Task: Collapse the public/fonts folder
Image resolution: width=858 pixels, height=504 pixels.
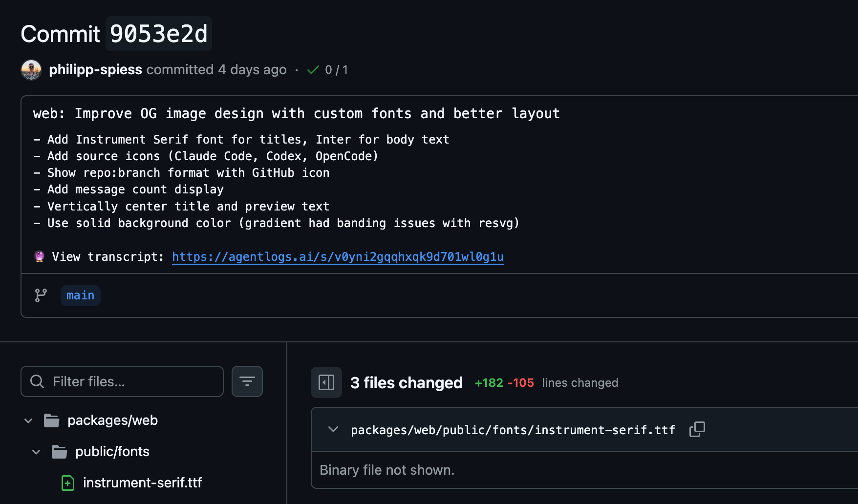Action: pyautogui.click(x=35, y=451)
